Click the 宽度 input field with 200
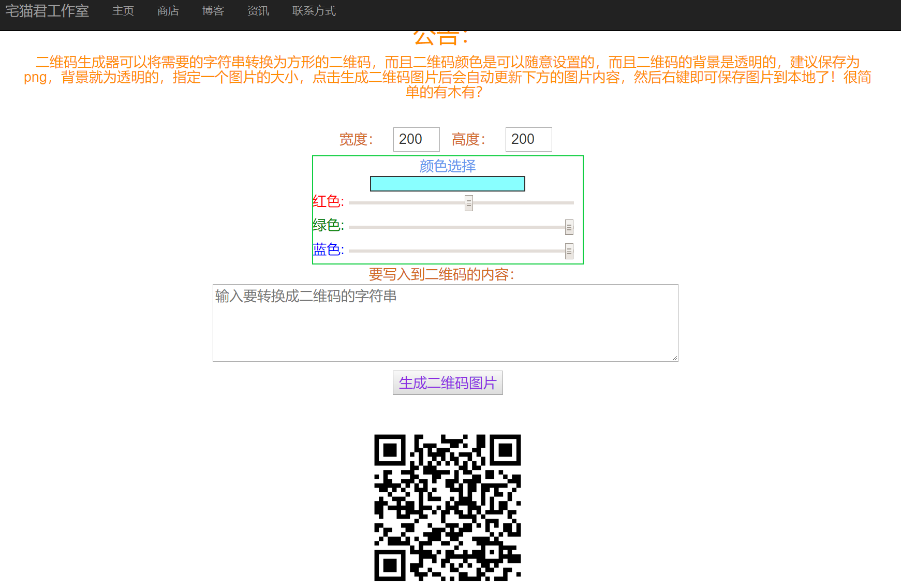This screenshot has height=588, width=901. (417, 139)
